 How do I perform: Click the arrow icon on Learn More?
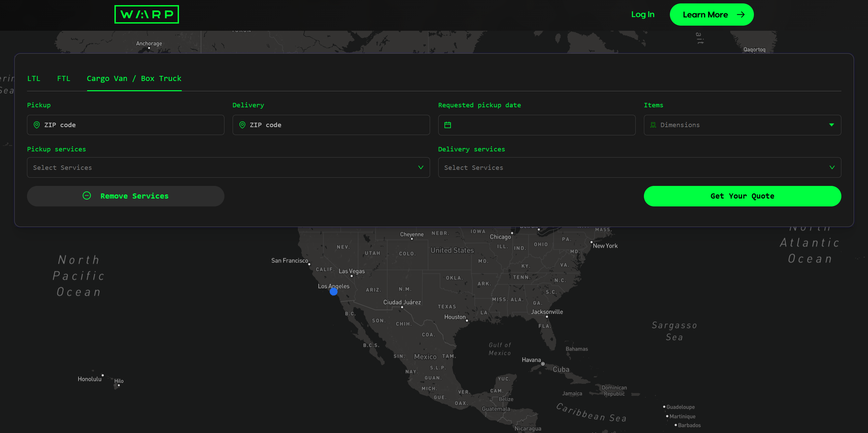click(741, 15)
